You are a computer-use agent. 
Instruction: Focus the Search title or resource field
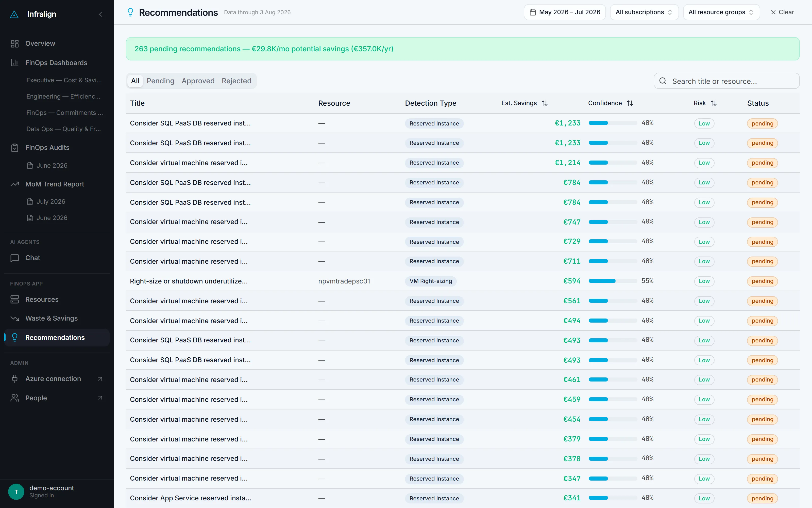(726, 81)
